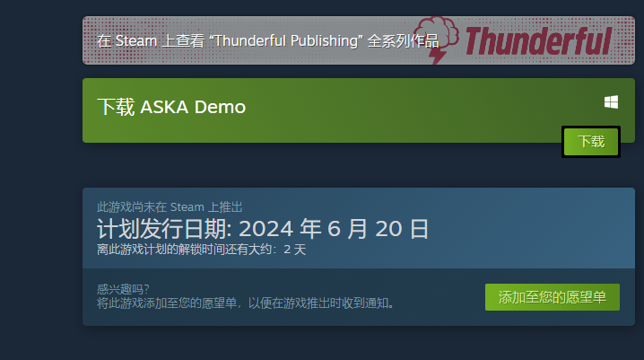
Task: Select the 下载 ASKA Demo heading
Action: (171, 107)
